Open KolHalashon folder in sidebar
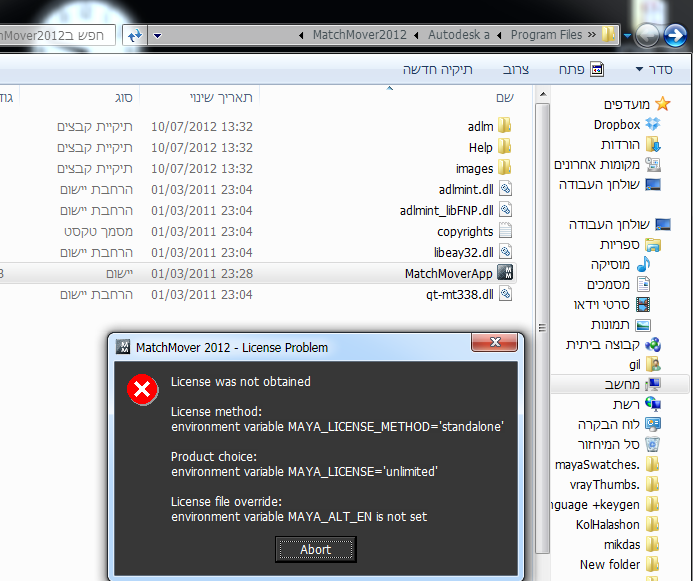This screenshot has height=581, width=693. click(x=617, y=524)
